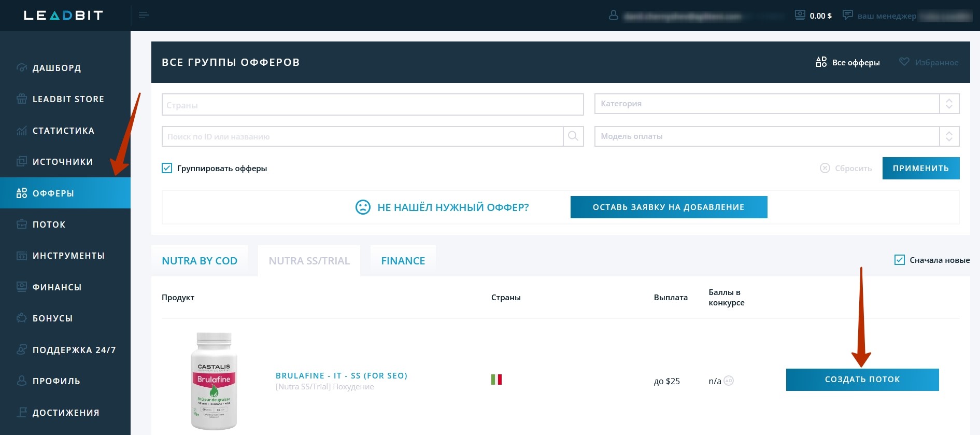Switch to NUTRA BY COD tab
Screen dimensions: 980x435
coord(200,261)
